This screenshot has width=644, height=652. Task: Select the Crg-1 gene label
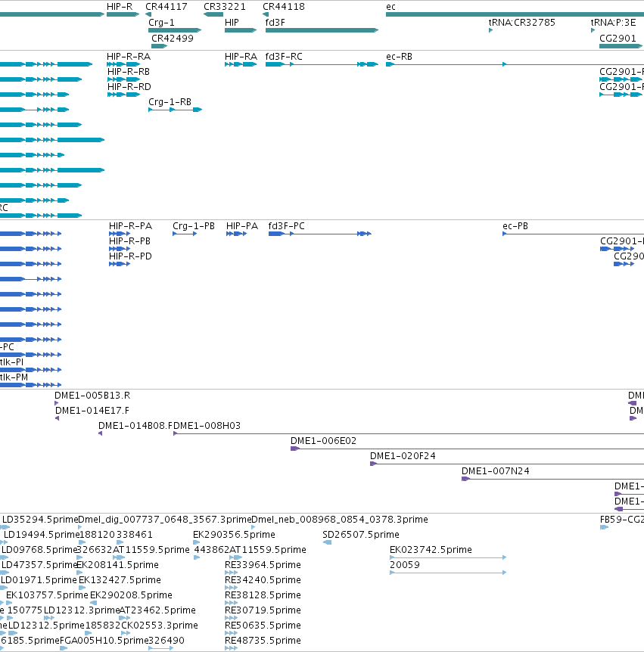(161, 23)
